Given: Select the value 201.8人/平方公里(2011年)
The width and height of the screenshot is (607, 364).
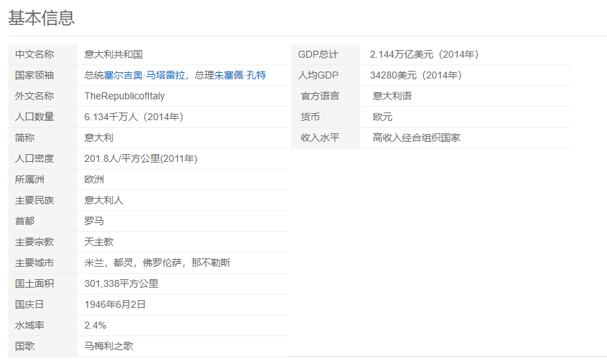Looking at the screenshot, I should coord(141,159).
